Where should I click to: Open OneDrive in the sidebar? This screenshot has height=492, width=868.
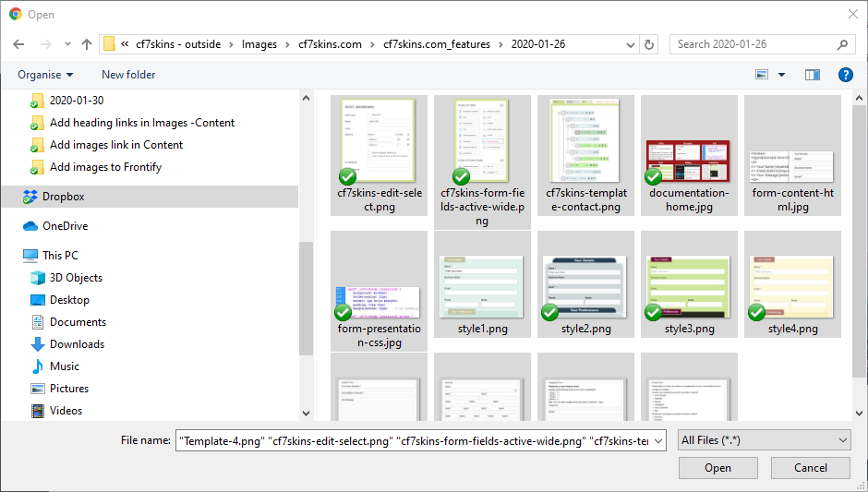tap(65, 226)
